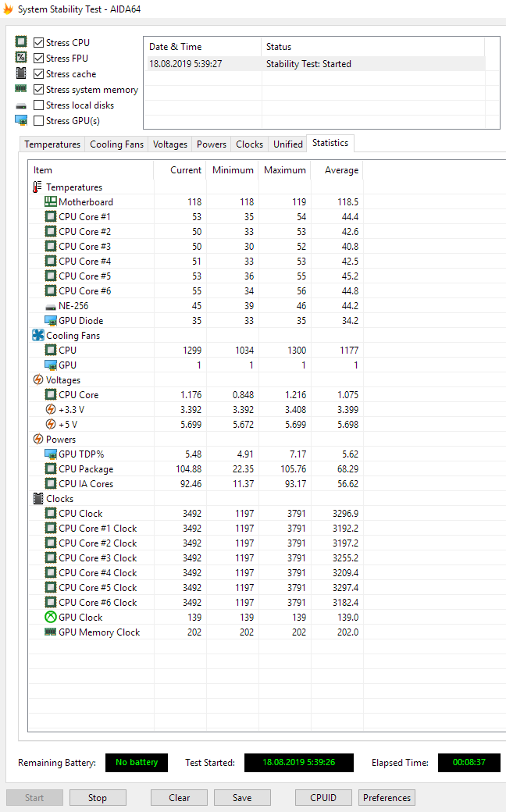Image resolution: width=506 pixels, height=812 pixels.
Task: Click the CPU Package current value 104.88
Action: click(188, 468)
